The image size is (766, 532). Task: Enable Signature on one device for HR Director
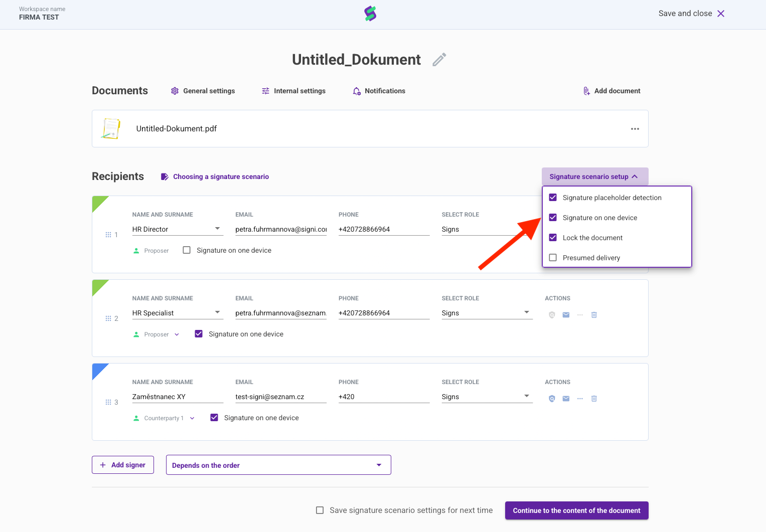187,250
